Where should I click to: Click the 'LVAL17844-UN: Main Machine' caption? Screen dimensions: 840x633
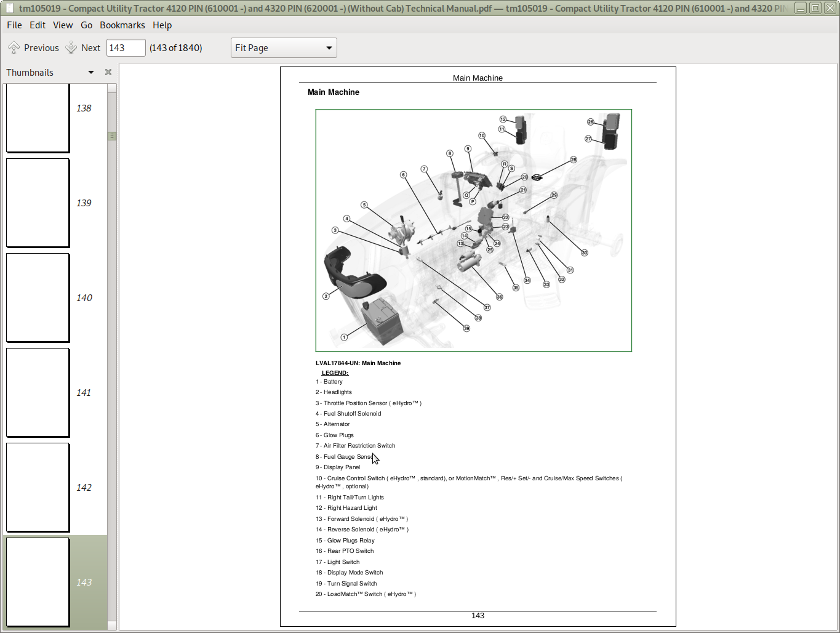click(358, 363)
